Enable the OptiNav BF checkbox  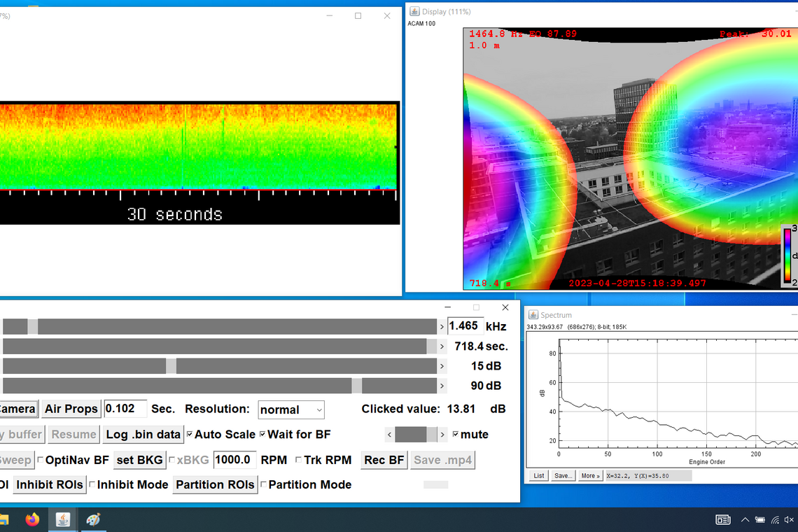[x=40, y=460]
